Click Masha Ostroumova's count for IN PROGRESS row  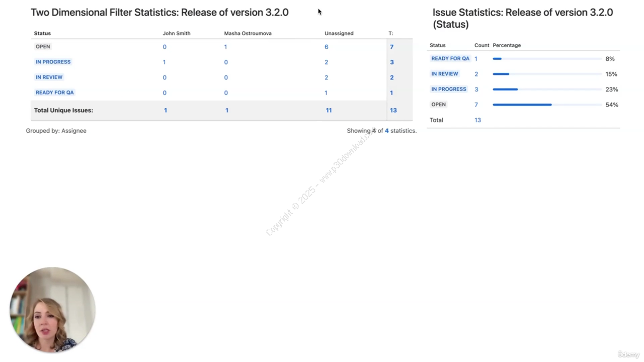pos(226,62)
